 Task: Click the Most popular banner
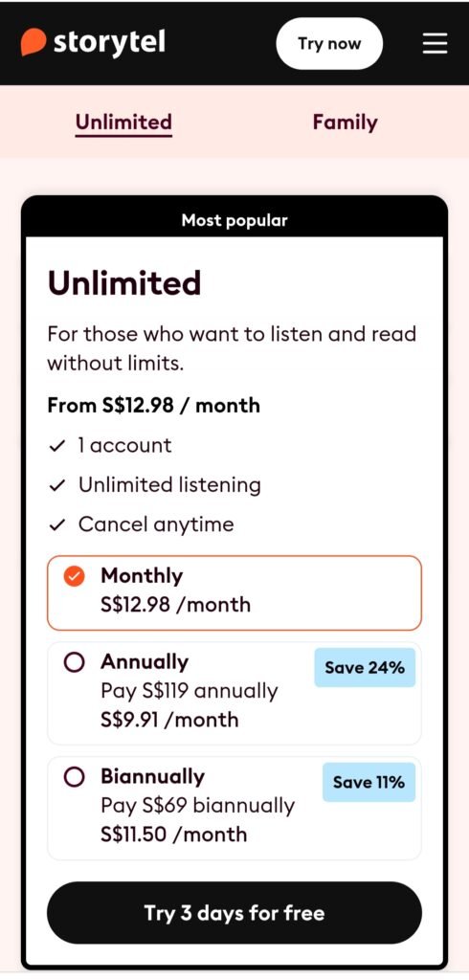click(234, 219)
